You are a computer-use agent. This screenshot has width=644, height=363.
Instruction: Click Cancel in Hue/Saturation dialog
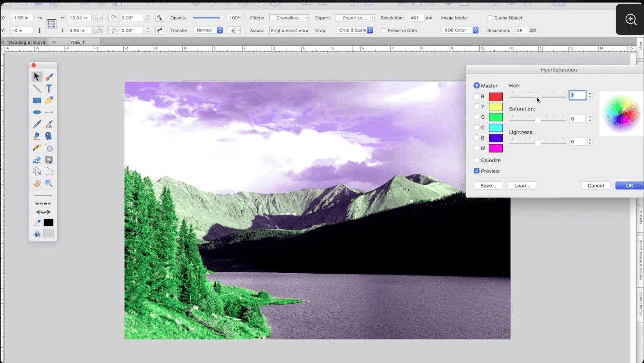pos(596,186)
